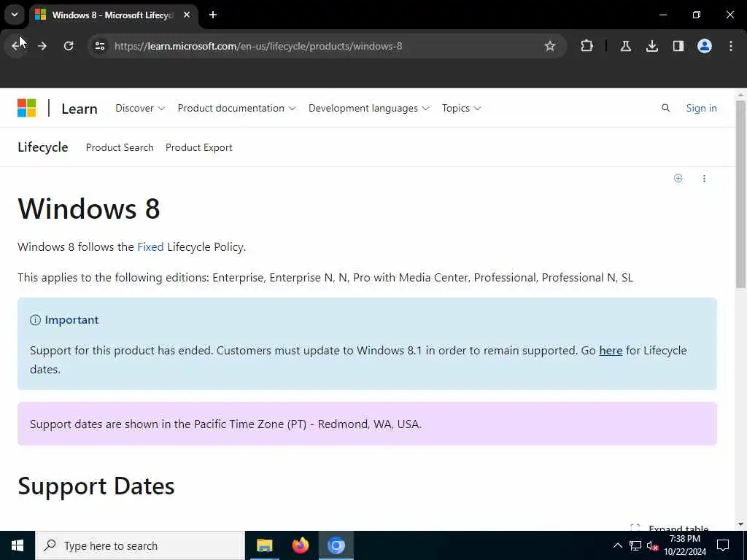Open the Product Export menu item
This screenshot has width=747, height=560.
click(198, 147)
